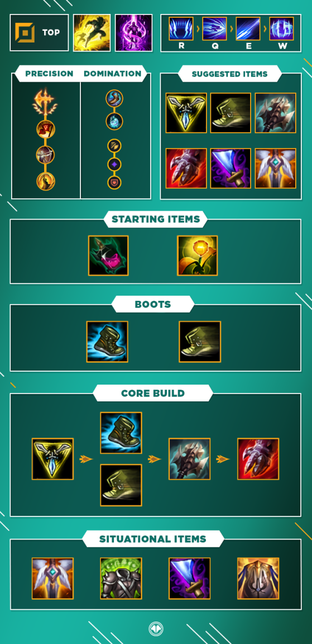This screenshot has height=644, width=312.
Task: Click Trinity Force in Suggested Items
Action: point(186,113)
